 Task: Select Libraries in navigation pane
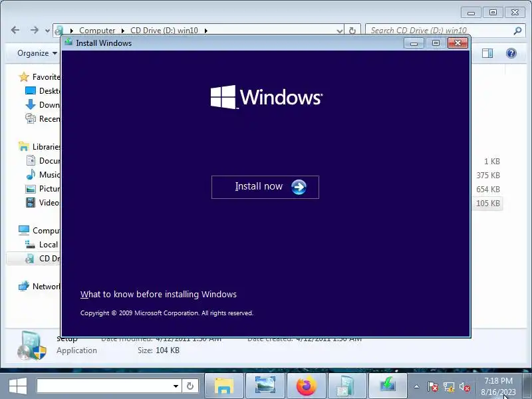pos(40,146)
